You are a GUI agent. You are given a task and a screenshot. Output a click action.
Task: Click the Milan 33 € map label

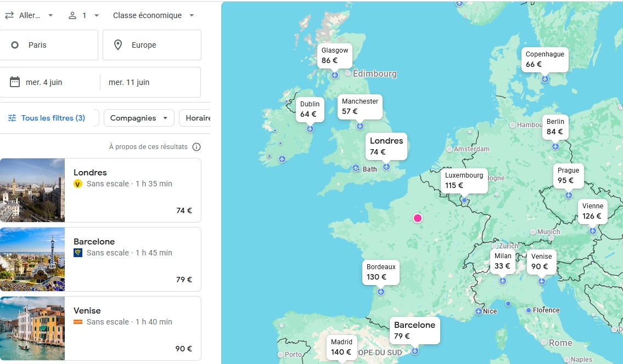point(503,261)
